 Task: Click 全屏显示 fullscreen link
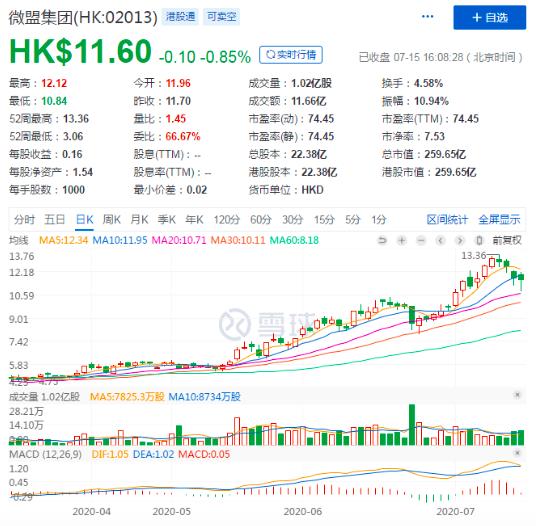tap(499, 219)
